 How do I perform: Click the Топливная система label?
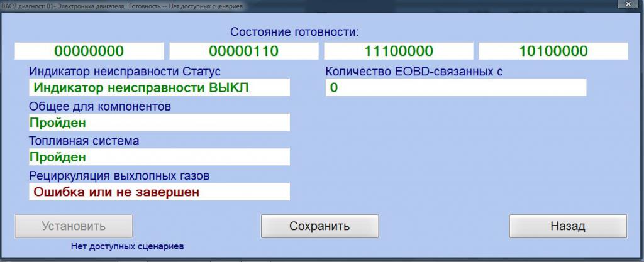[x=84, y=141]
